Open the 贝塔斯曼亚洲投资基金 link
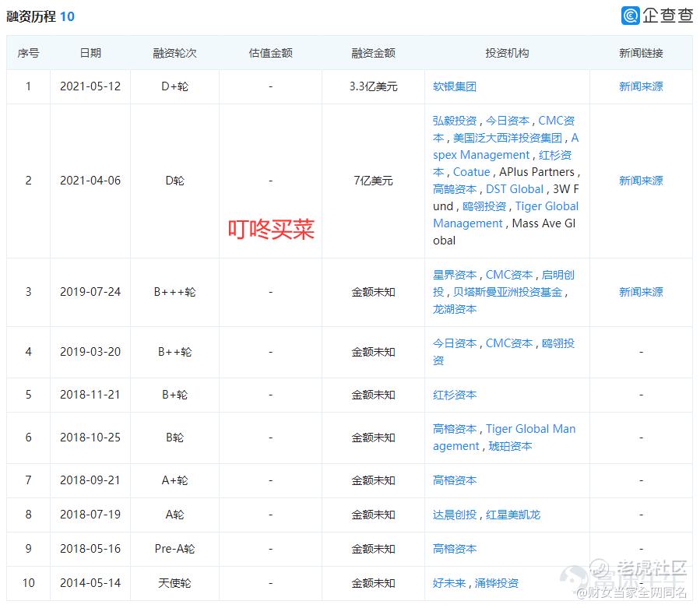 coord(508,293)
